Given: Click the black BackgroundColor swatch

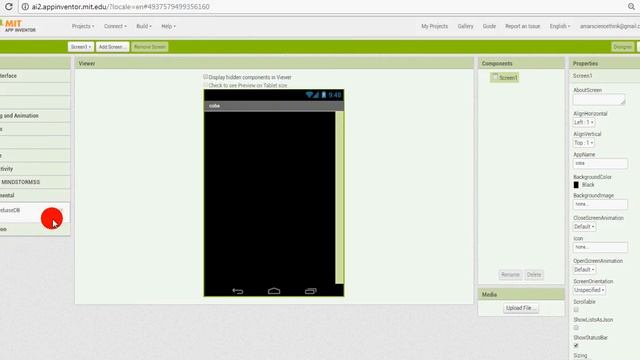Looking at the screenshot, I should [x=576, y=185].
